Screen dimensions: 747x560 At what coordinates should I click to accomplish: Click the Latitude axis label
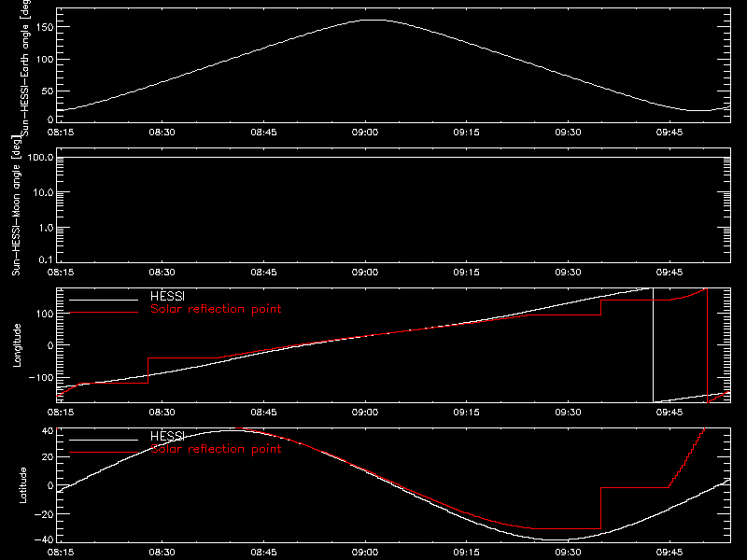[x=22, y=484]
